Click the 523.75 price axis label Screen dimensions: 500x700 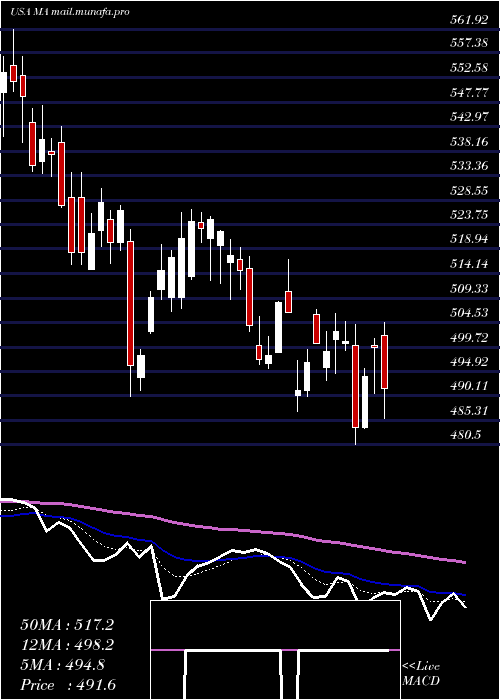(468, 215)
